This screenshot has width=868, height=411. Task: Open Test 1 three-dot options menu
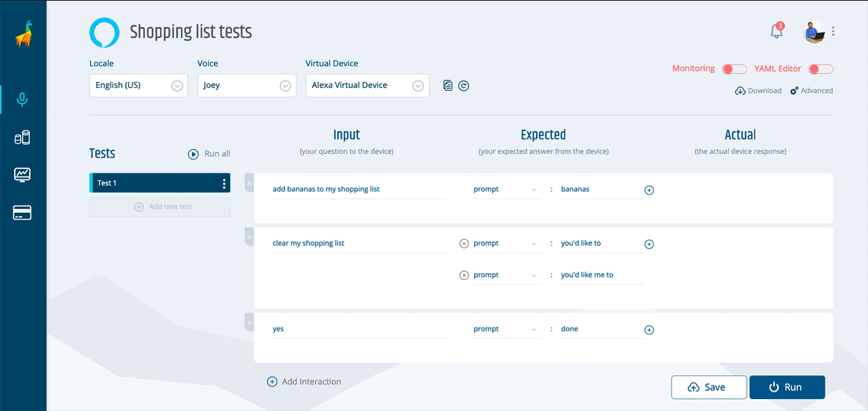(x=223, y=183)
